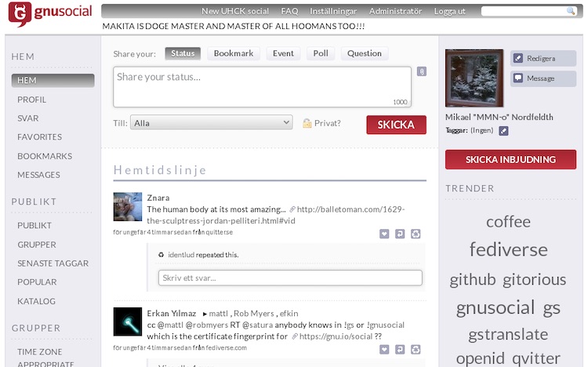This screenshot has width=588, height=367.
Task: Click the search magnifier icon
Action: click(571, 11)
